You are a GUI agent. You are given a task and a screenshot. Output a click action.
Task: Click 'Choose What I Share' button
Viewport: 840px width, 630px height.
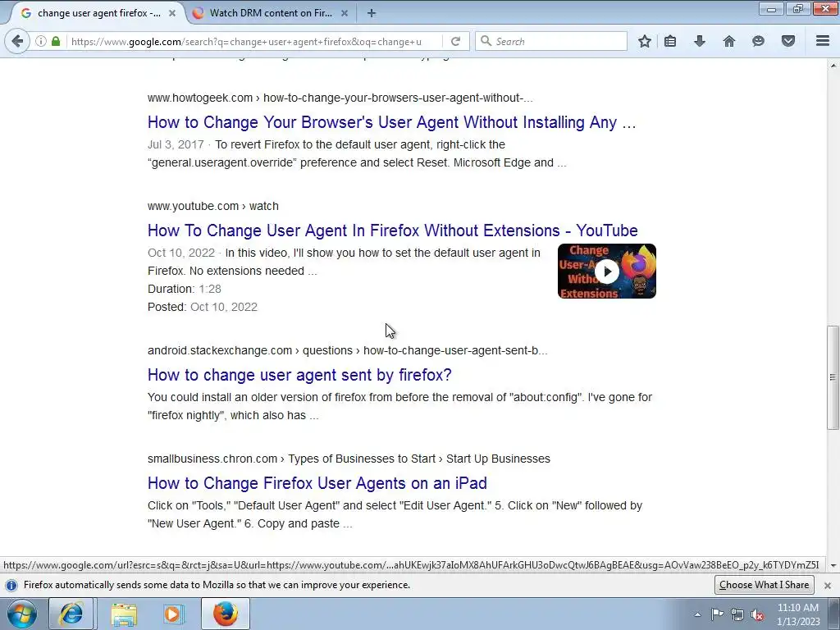tap(764, 585)
